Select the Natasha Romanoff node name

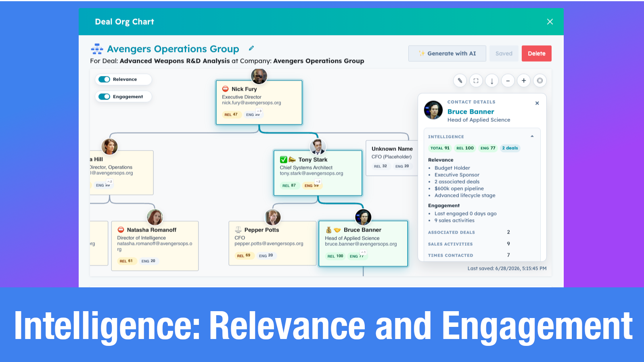152,230
